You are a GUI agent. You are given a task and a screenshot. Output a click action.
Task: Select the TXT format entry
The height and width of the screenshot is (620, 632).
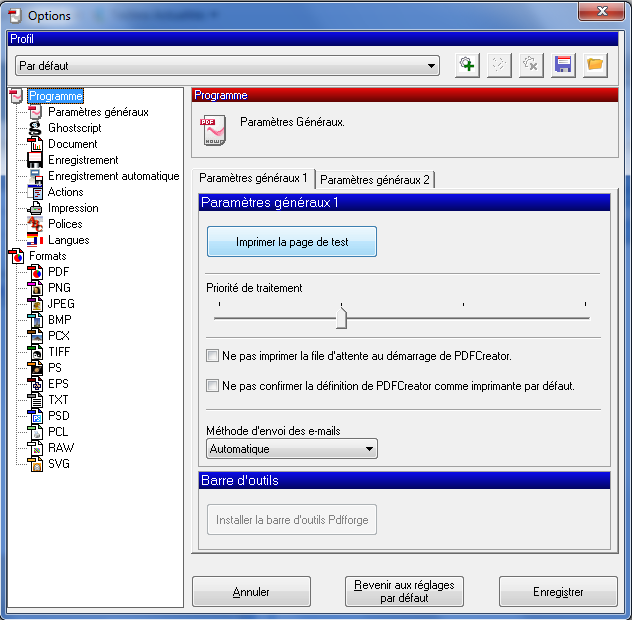58,400
